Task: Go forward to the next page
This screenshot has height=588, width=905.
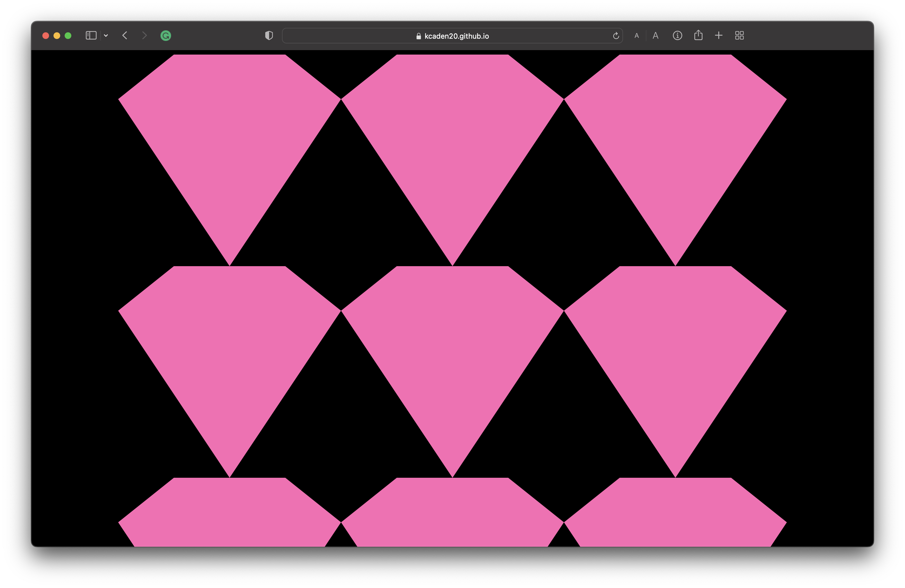Action: pos(144,36)
